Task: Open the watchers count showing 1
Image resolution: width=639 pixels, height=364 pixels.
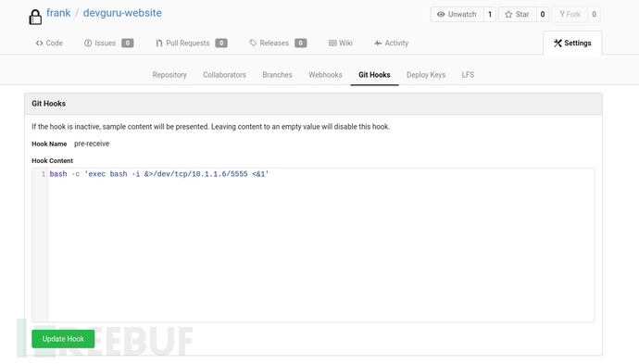Action: [x=490, y=14]
